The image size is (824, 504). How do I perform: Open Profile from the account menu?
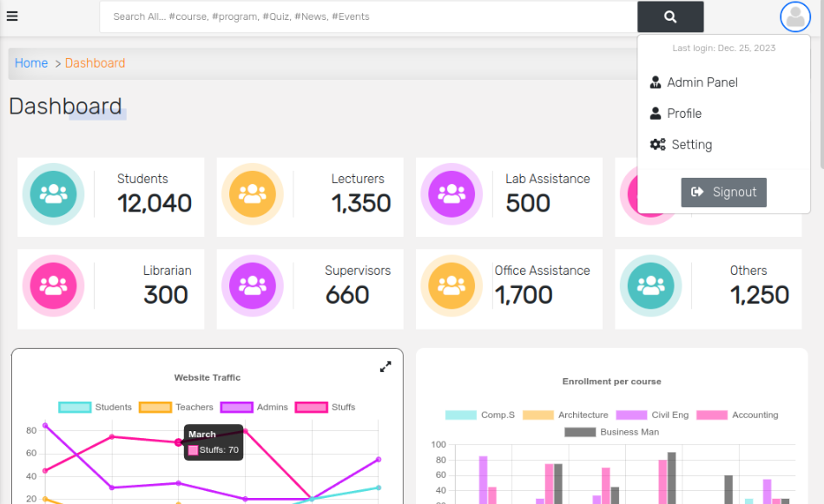[x=685, y=113]
